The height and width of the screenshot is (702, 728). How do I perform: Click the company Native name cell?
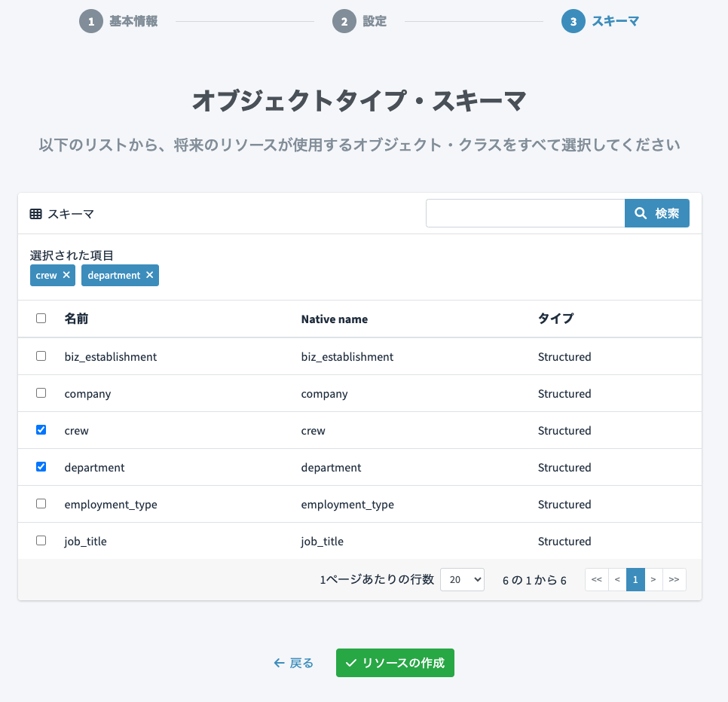point(324,394)
